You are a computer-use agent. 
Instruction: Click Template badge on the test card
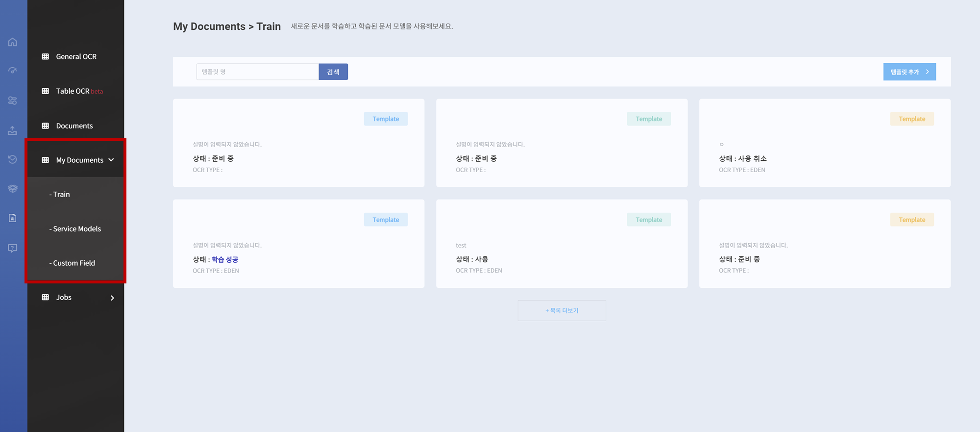(x=649, y=220)
